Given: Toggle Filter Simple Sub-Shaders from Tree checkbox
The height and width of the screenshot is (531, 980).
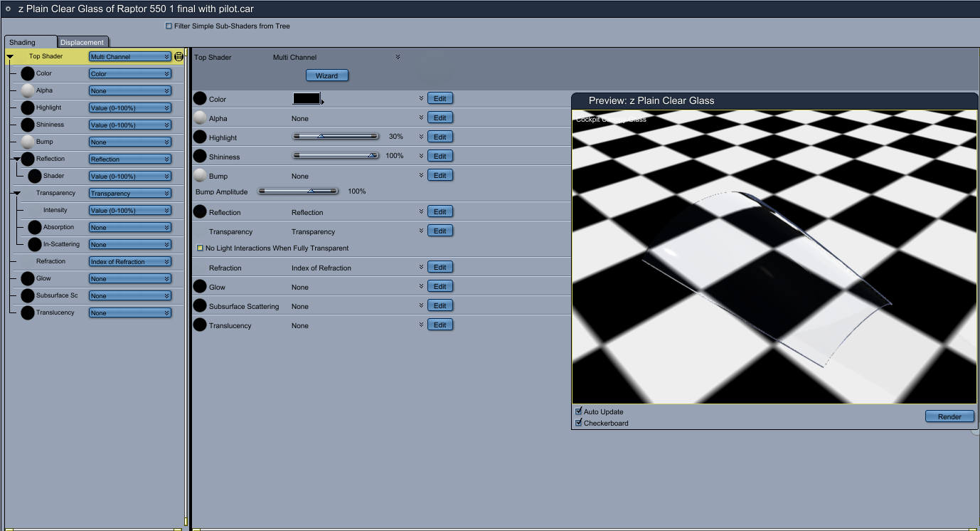Looking at the screenshot, I should (169, 26).
